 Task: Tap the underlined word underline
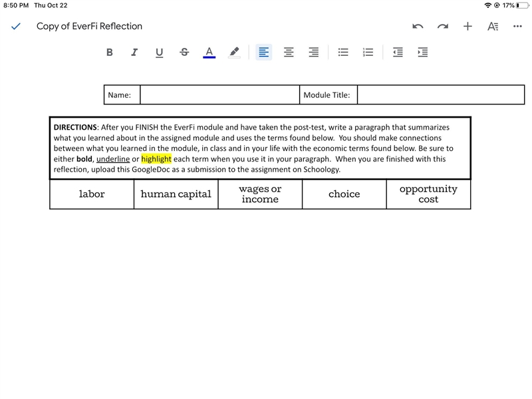click(113, 159)
